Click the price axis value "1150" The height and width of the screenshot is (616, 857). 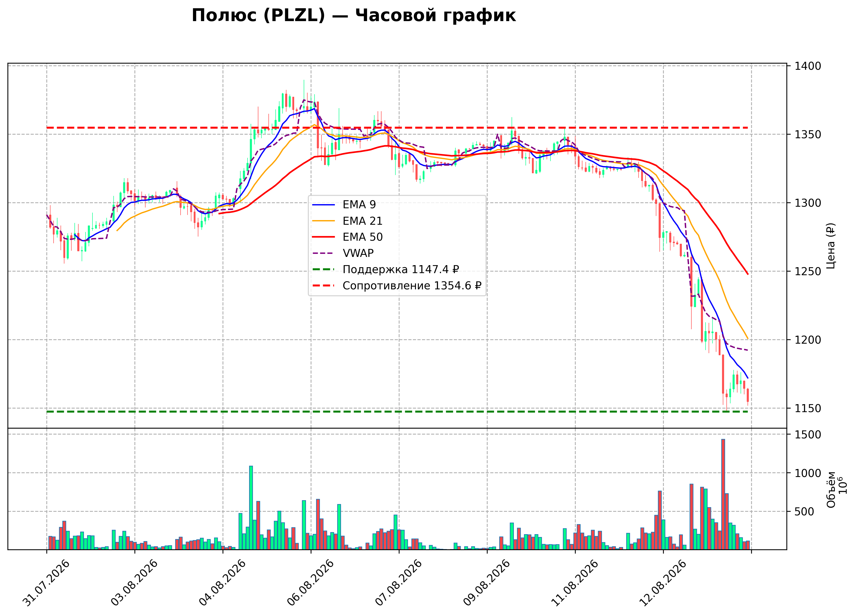808,409
